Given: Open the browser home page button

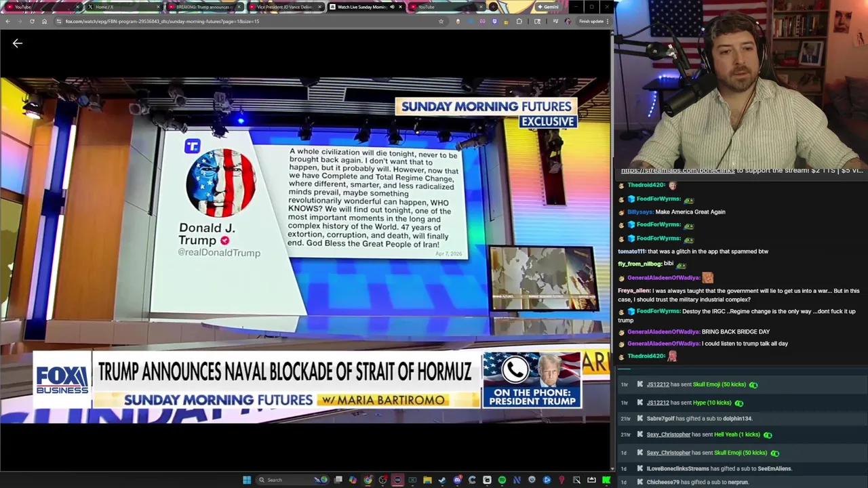Looking at the screenshot, I should coord(44,21).
